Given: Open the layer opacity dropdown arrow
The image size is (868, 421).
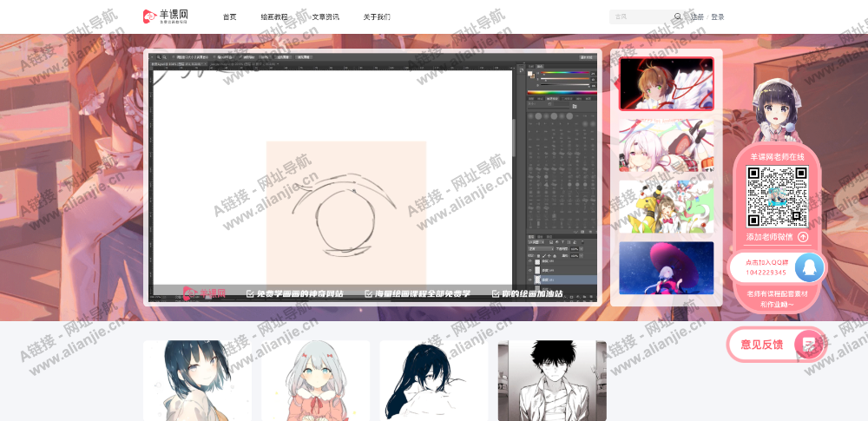Looking at the screenshot, I should (582, 249).
